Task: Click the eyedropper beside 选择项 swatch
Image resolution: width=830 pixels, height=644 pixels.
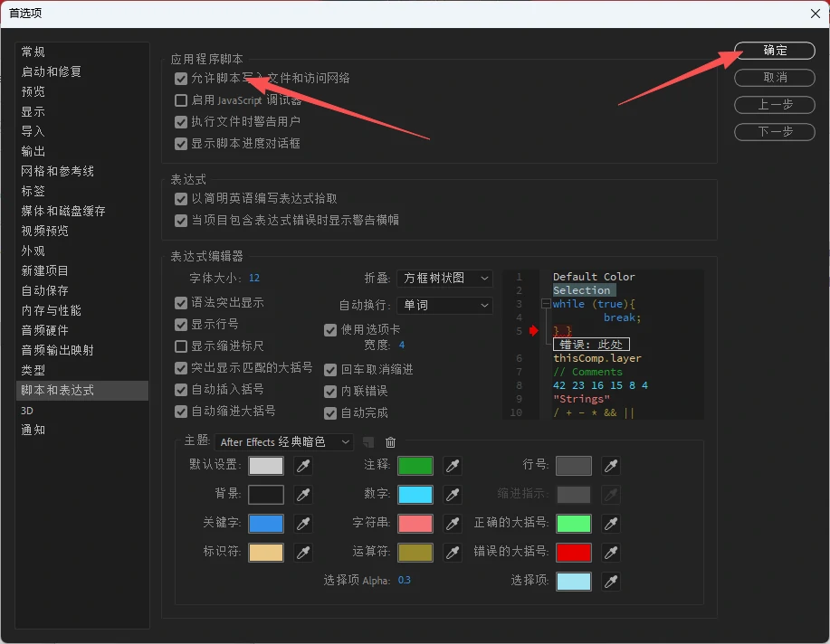Action: tap(611, 582)
